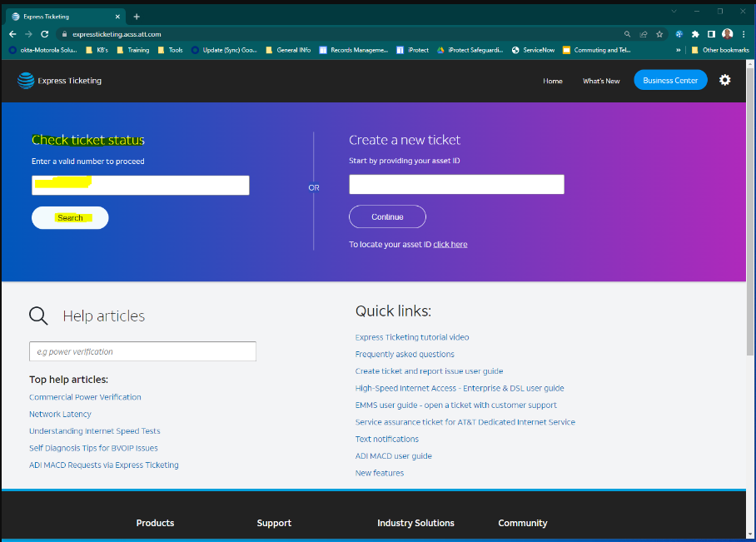Screen dimensions: 756x542
Task: Open Express Ticketing tutorial video link
Action: [412, 337]
